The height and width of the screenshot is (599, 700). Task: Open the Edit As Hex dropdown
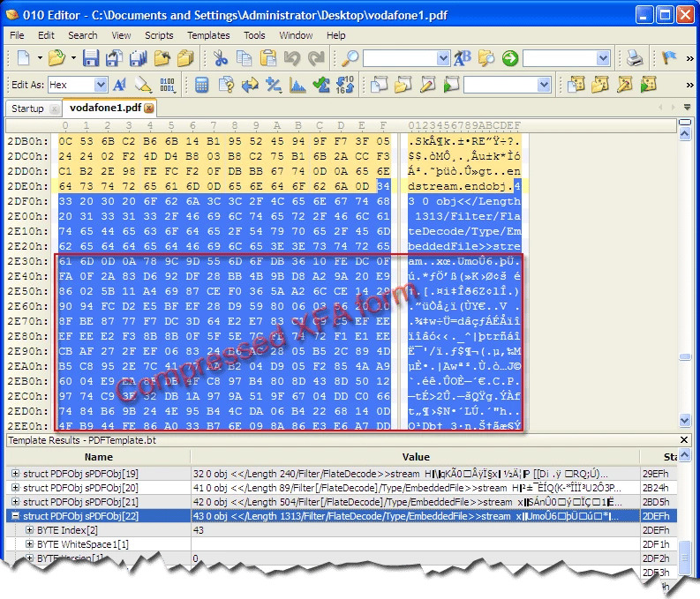point(100,85)
